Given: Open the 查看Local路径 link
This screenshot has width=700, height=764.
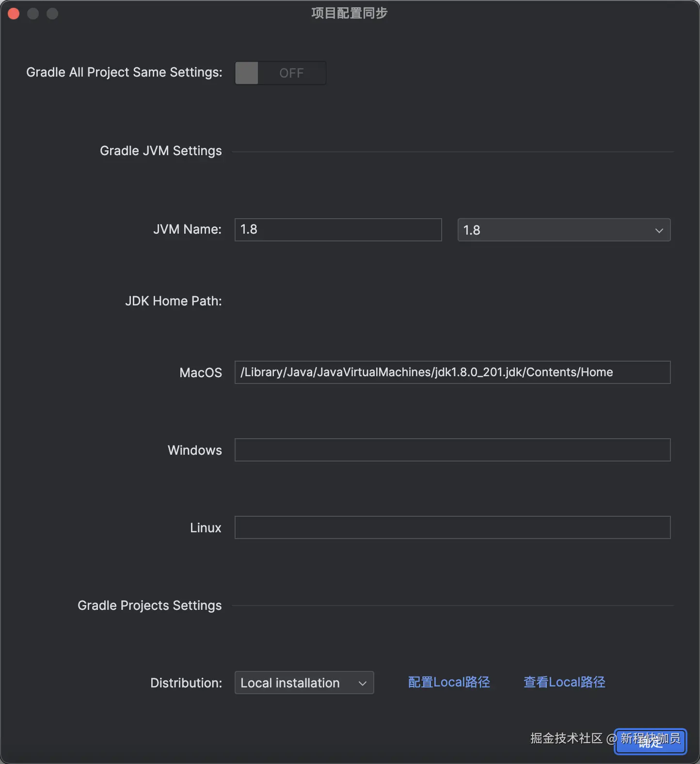Looking at the screenshot, I should pyautogui.click(x=564, y=682).
